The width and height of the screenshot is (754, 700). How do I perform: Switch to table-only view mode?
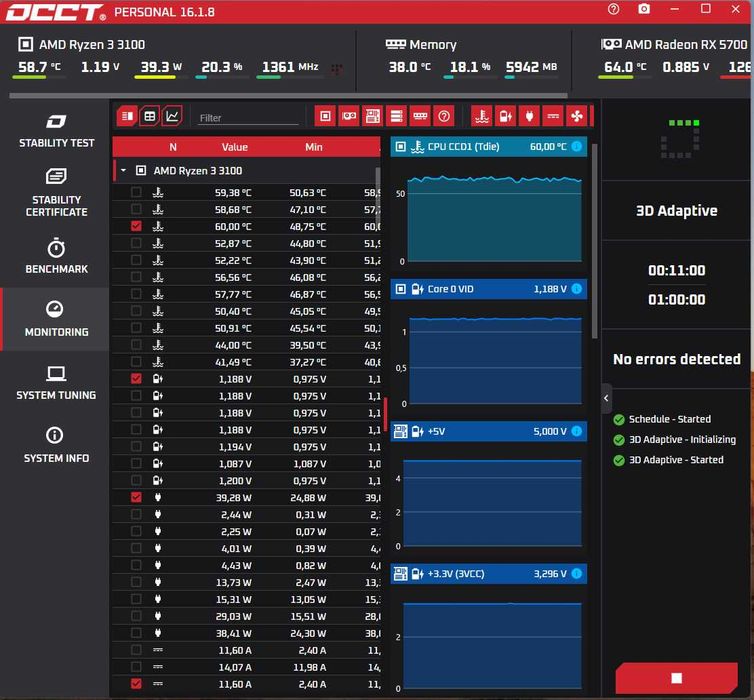coord(150,116)
